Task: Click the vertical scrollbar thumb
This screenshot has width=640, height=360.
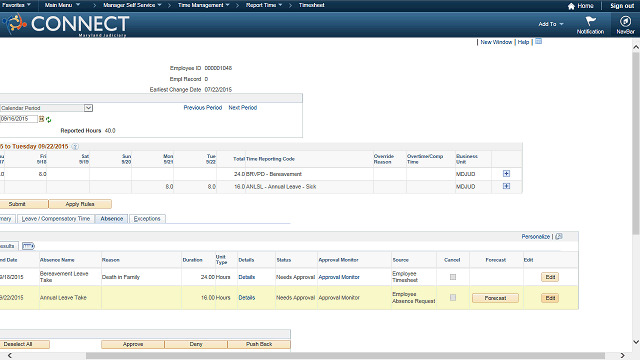Action: point(636,143)
